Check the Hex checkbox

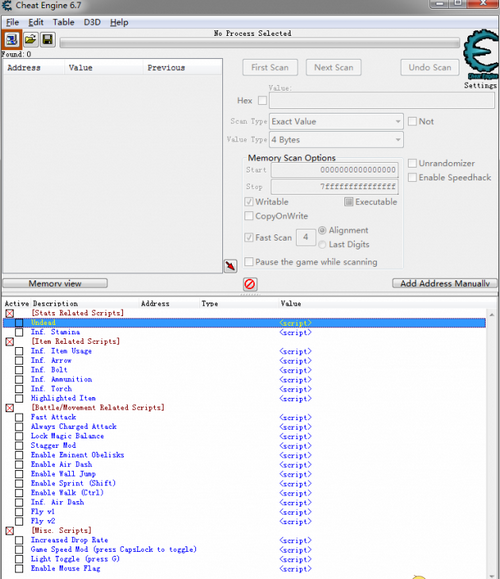point(262,100)
